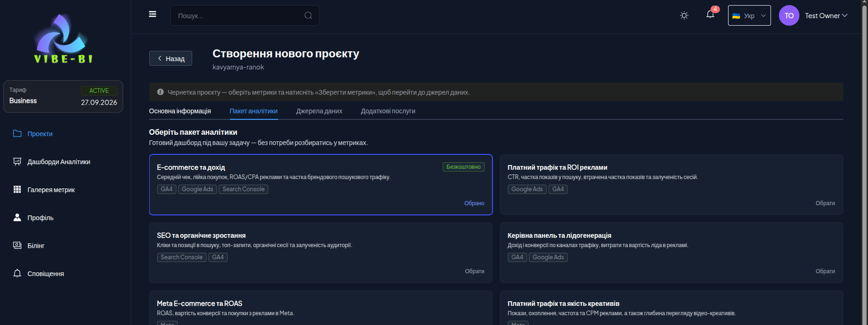Open Дашборди Аналітики in the sidebar
The width and height of the screenshot is (868, 325).
point(59,162)
